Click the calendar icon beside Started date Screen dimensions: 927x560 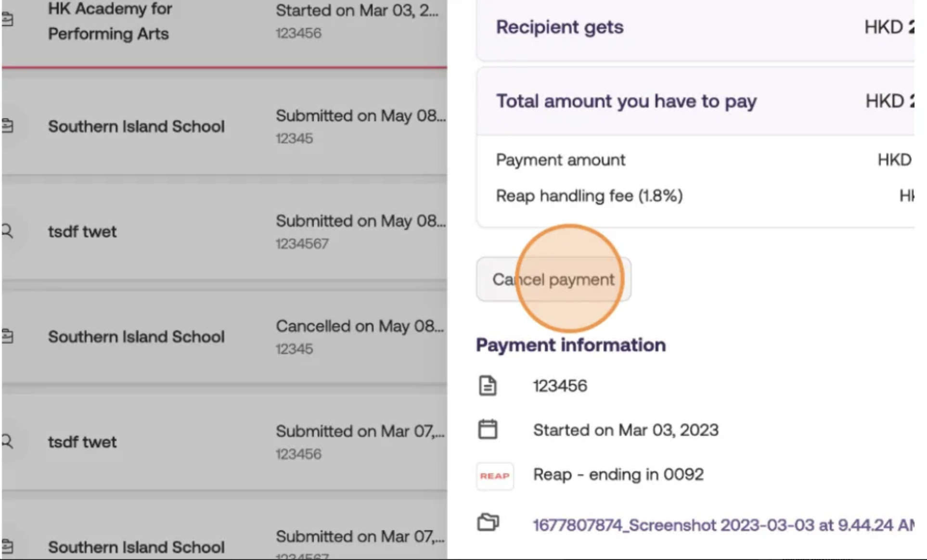click(x=488, y=430)
